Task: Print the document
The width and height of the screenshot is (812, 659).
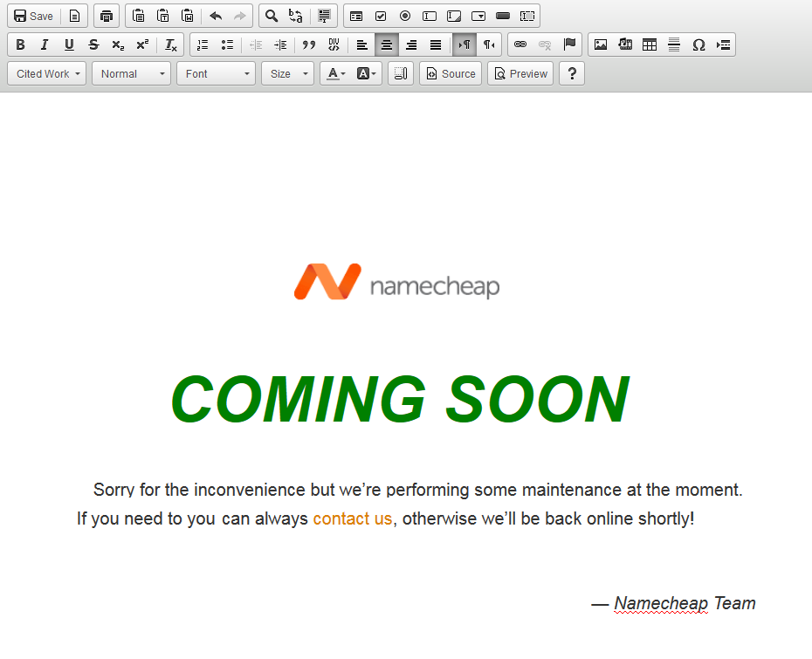Action: 107,16
